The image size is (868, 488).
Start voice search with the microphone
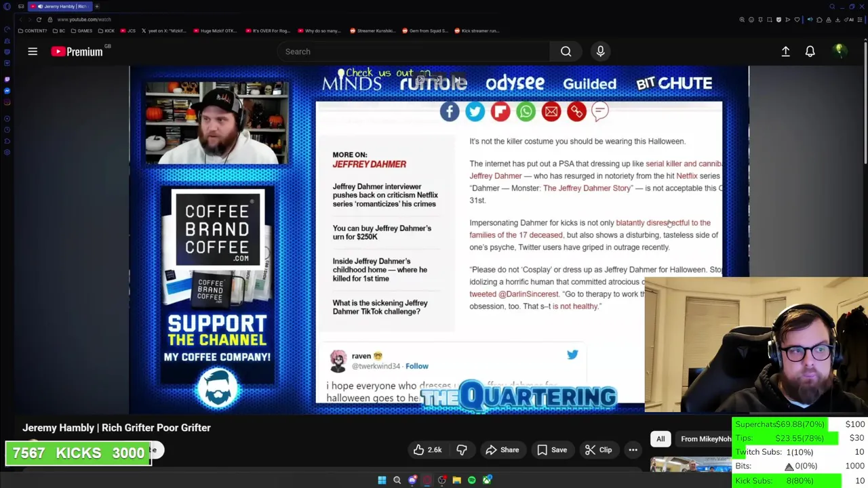(600, 52)
